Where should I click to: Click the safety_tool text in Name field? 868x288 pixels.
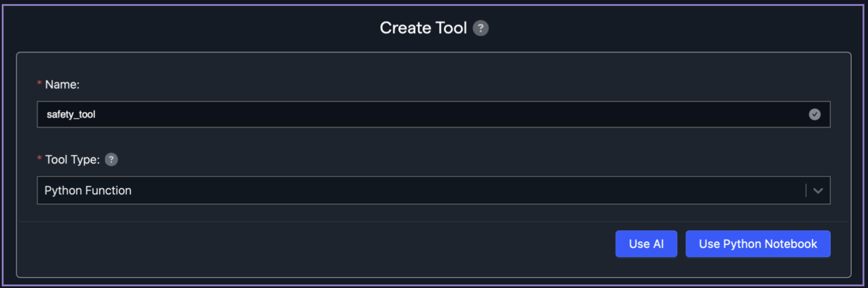click(x=71, y=114)
